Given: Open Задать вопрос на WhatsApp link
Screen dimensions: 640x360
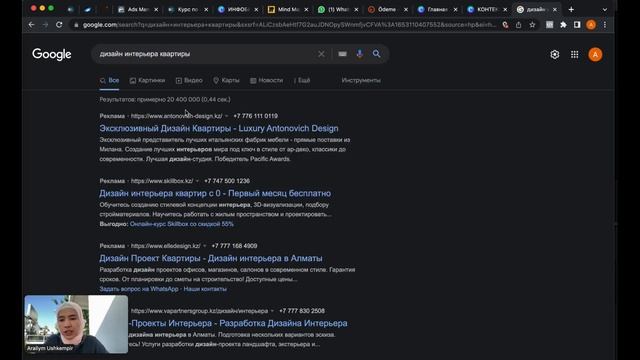Looking at the screenshot, I should 139,289.
